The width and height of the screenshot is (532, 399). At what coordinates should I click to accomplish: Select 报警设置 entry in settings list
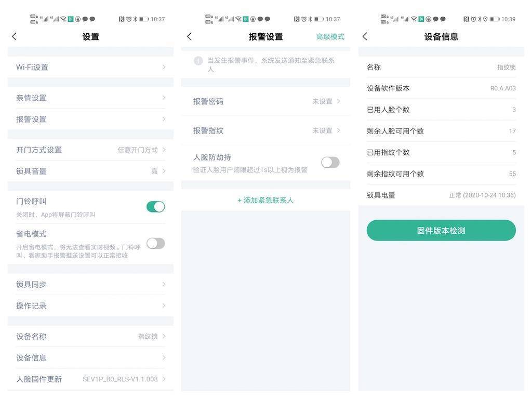(x=90, y=119)
